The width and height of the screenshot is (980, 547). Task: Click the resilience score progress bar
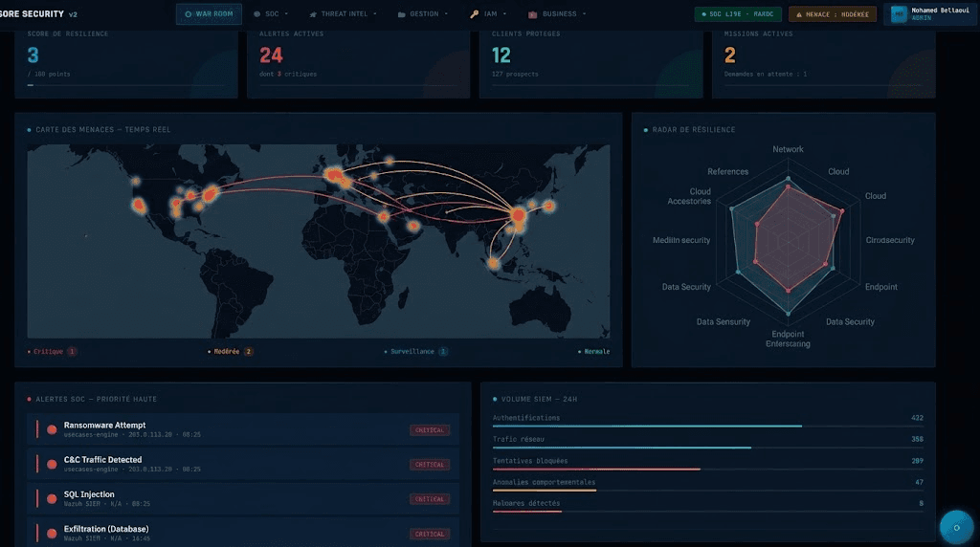126,85
